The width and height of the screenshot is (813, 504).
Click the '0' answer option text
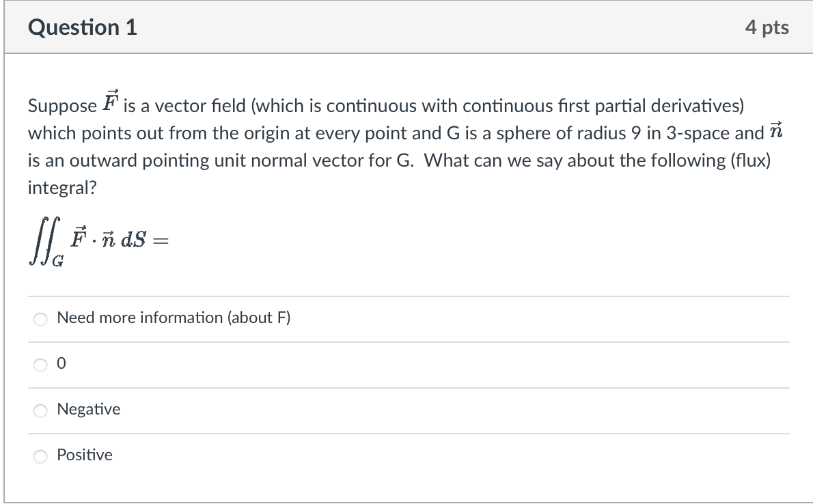coord(61,363)
